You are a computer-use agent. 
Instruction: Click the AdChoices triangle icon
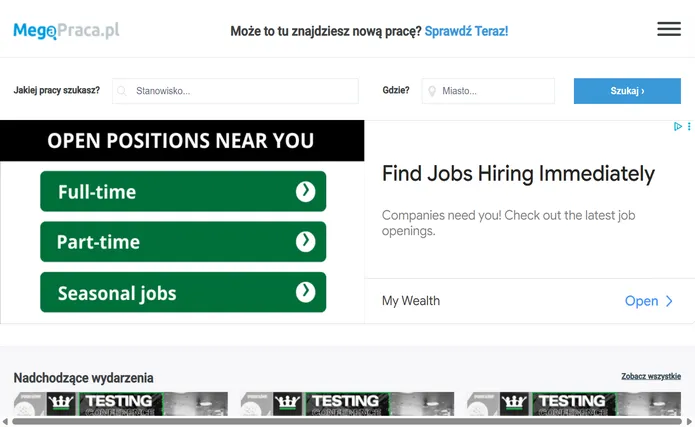click(677, 127)
